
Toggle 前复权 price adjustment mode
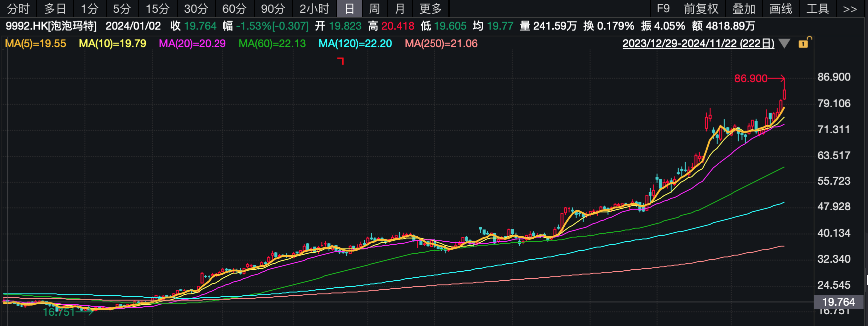[x=701, y=9]
